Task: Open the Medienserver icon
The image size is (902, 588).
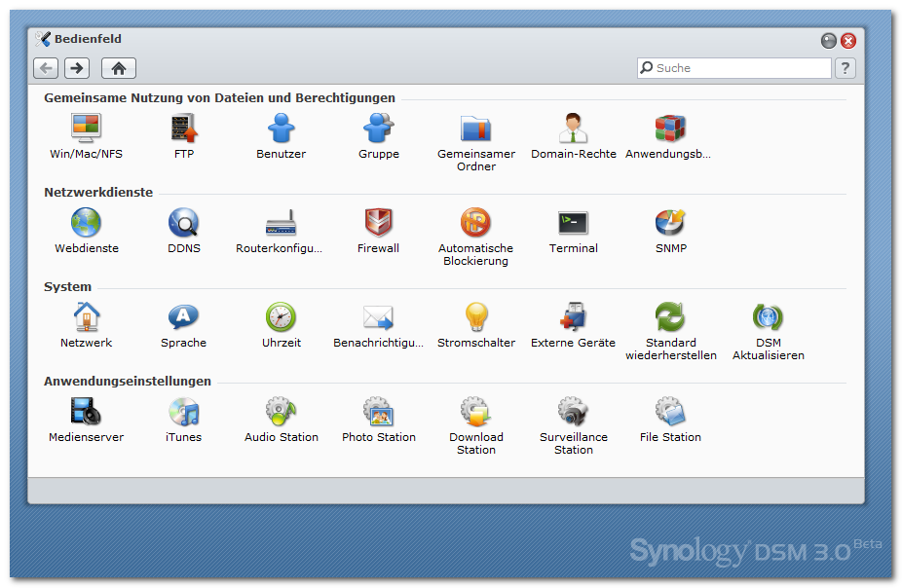Action: (87, 412)
